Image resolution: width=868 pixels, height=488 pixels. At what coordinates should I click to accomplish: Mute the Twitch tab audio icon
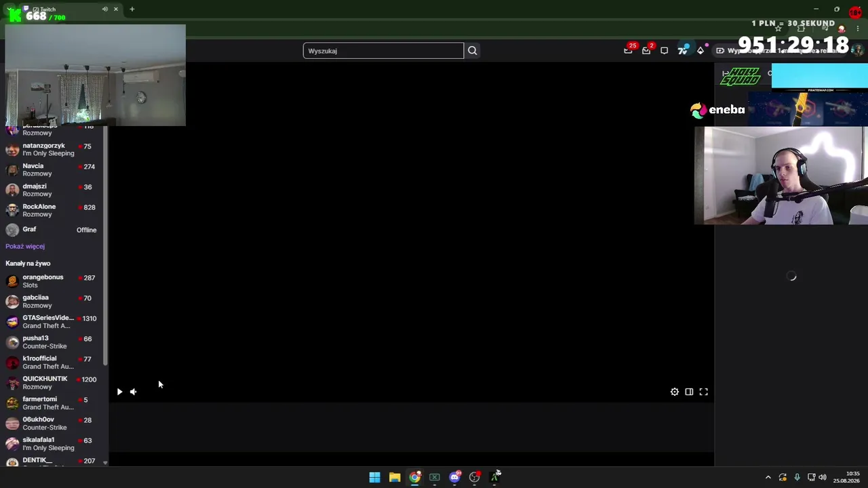point(104,9)
